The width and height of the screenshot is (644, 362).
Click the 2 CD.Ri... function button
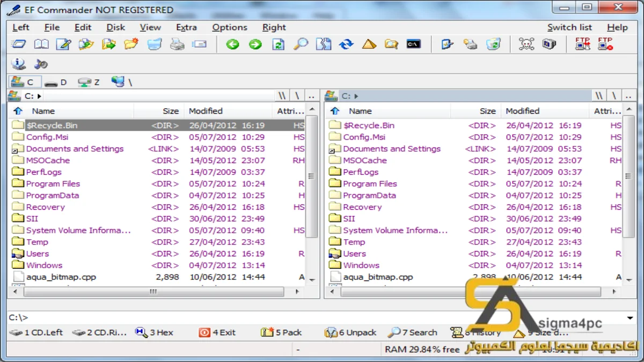(100, 333)
